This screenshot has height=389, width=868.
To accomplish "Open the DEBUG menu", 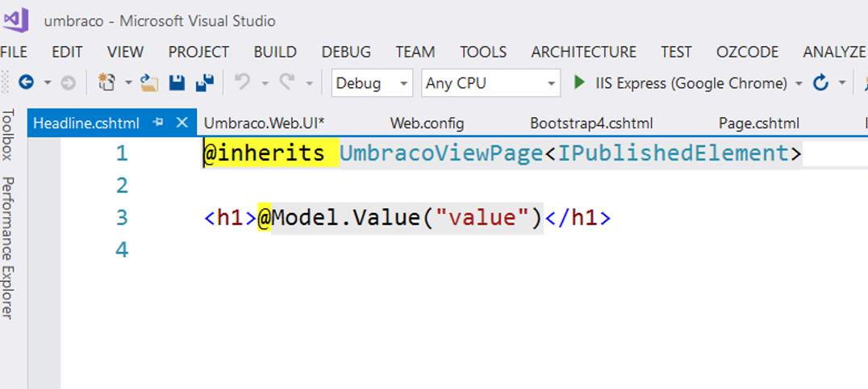I will point(346,52).
